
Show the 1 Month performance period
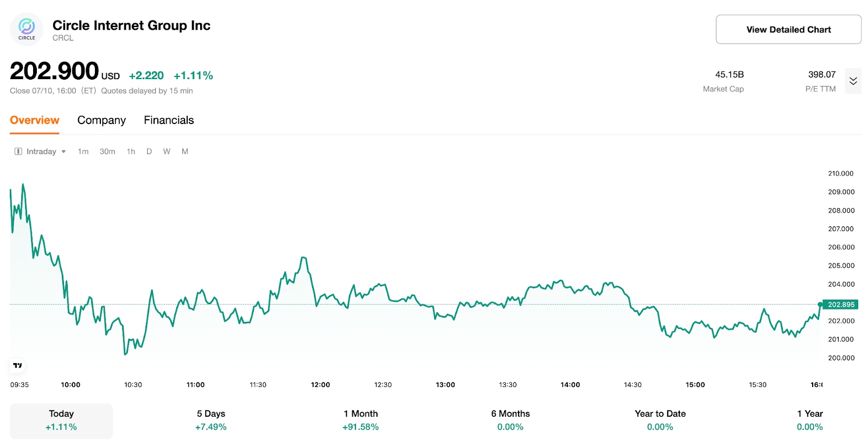(x=361, y=421)
